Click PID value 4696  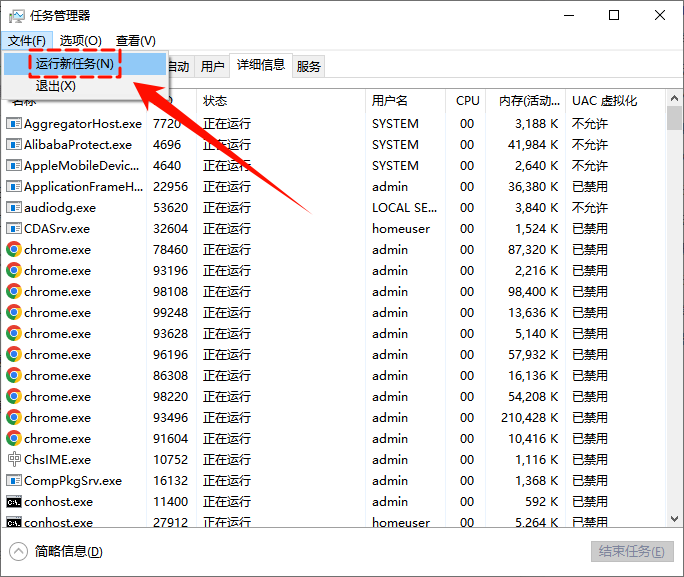[x=167, y=145]
